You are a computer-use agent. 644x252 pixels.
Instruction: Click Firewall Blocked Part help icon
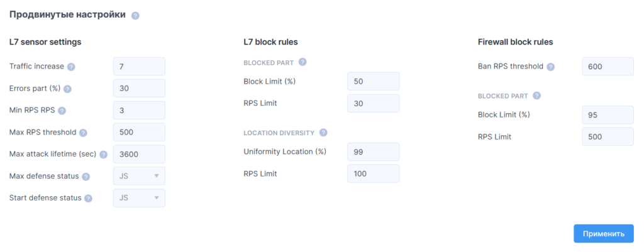point(536,96)
